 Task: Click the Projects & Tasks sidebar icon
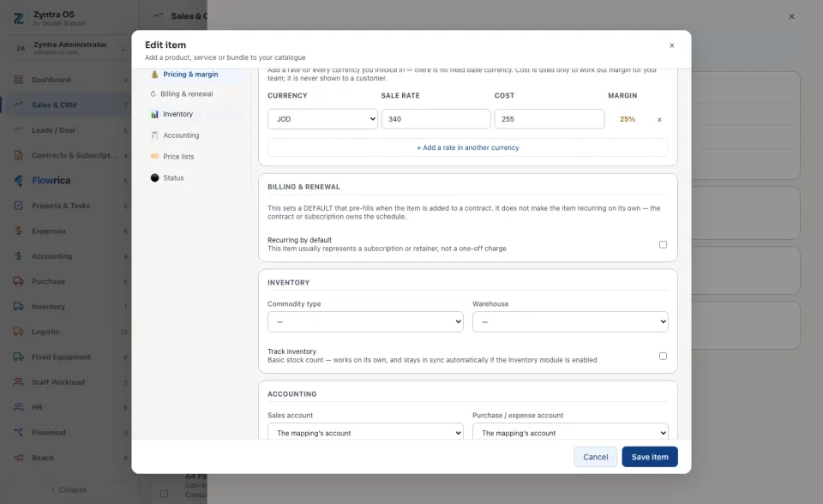pos(18,205)
